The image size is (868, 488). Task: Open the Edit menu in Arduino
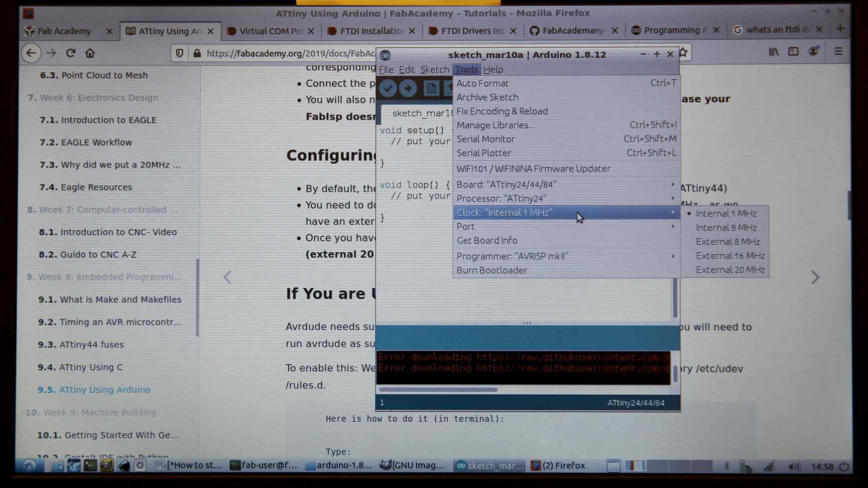[x=406, y=69]
